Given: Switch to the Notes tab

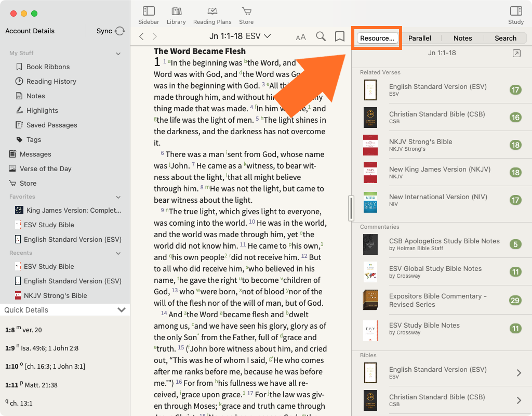Looking at the screenshot, I should [x=462, y=38].
